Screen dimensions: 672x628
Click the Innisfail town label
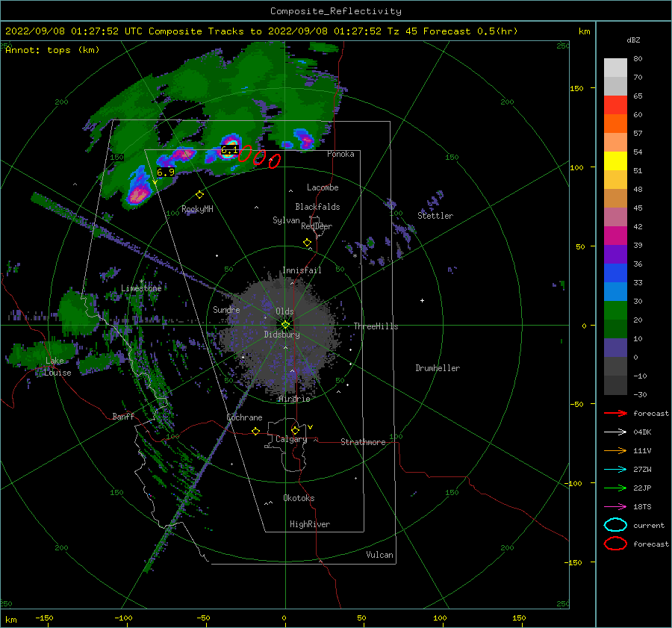point(302,270)
